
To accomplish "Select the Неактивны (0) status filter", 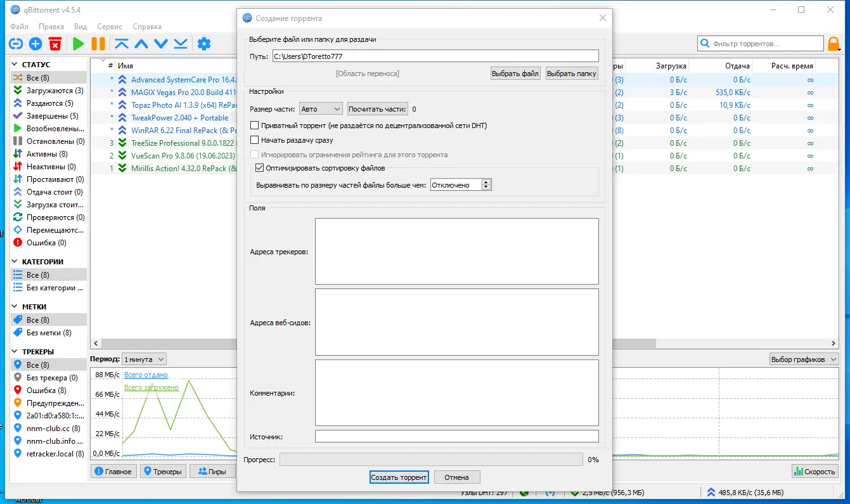I will tap(48, 167).
